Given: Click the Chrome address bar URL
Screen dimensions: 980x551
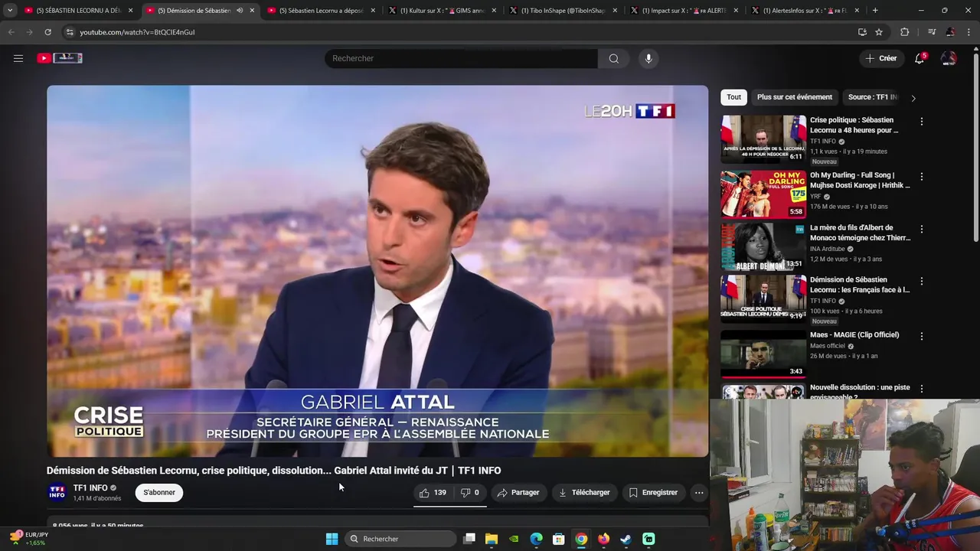Looking at the screenshot, I should pos(137,32).
